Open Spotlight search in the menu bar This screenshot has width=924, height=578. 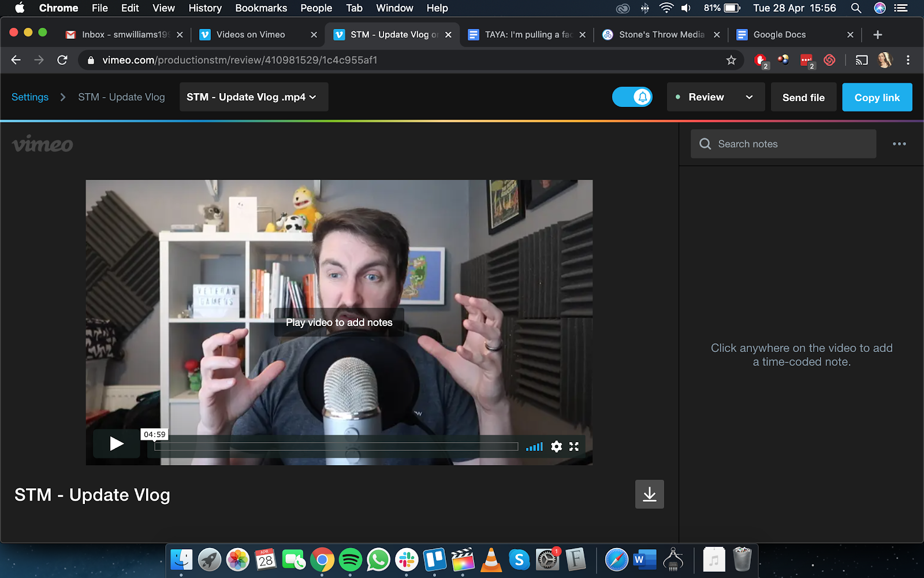coord(856,8)
